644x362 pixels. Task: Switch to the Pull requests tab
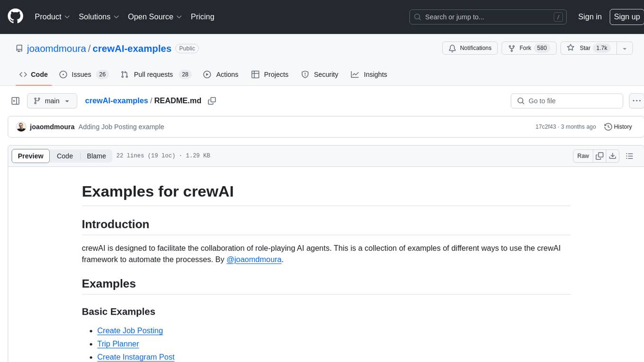156,74
